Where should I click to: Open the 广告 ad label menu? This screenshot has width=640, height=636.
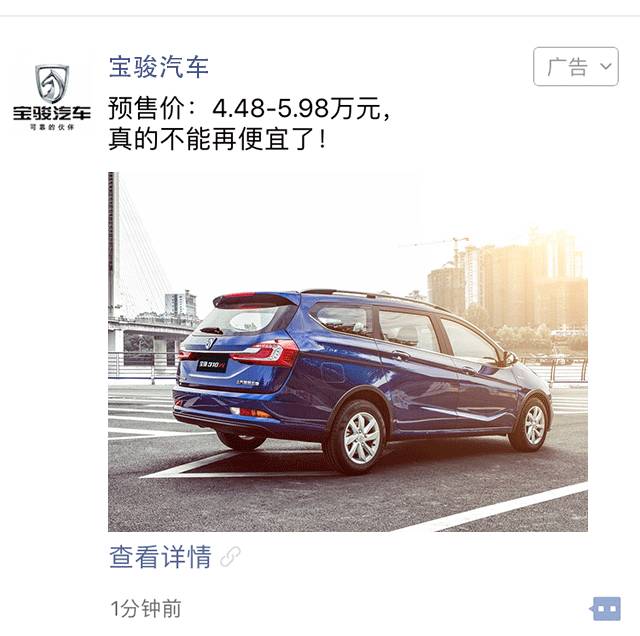coord(576,67)
